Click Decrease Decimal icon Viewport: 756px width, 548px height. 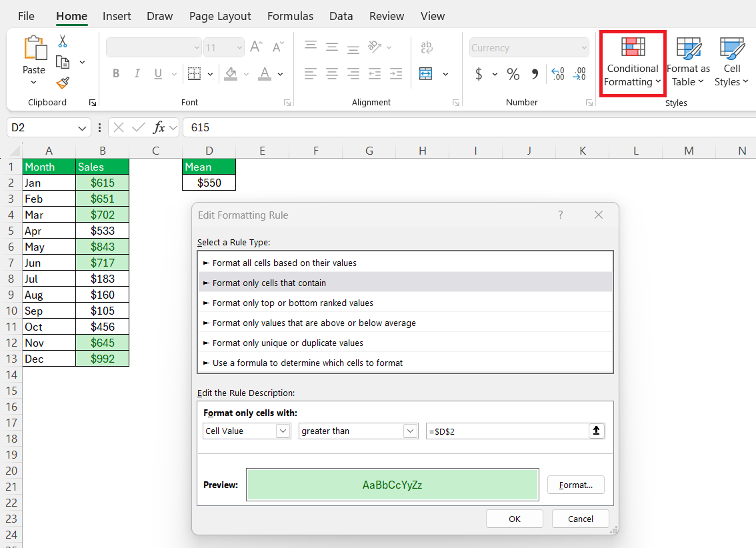pyautogui.click(x=579, y=74)
